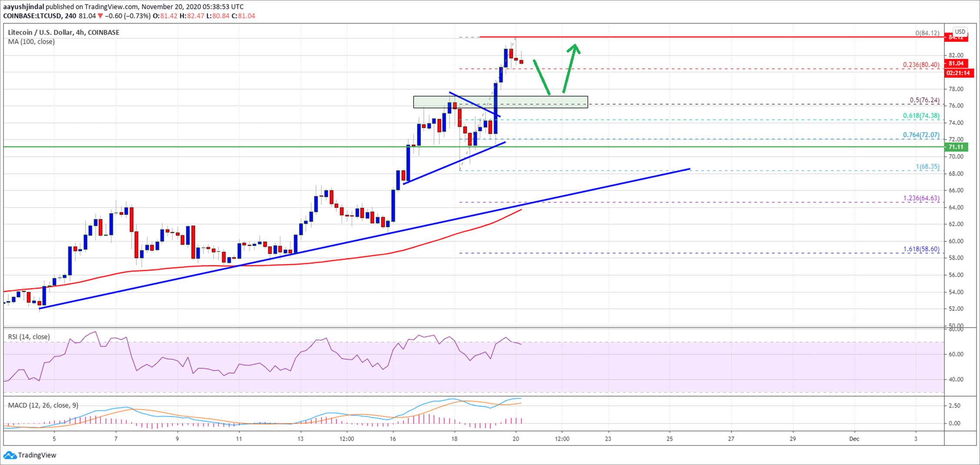Open the MACD (12, 26, close, 9) legend
The height and width of the screenshot is (465, 980).
point(43,405)
